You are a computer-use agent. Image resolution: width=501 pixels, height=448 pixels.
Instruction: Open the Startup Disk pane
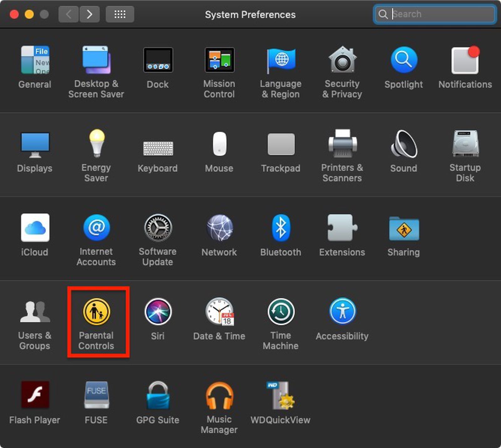[x=465, y=144]
